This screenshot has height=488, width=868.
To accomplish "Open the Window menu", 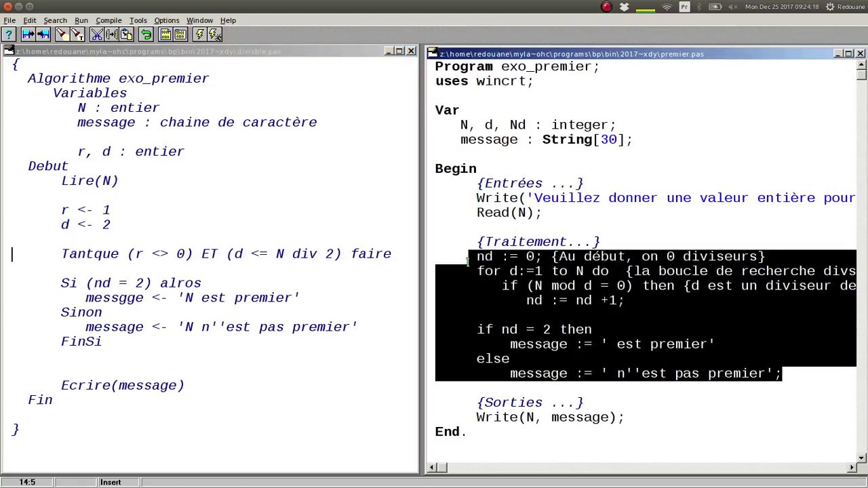I will [199, 20].
